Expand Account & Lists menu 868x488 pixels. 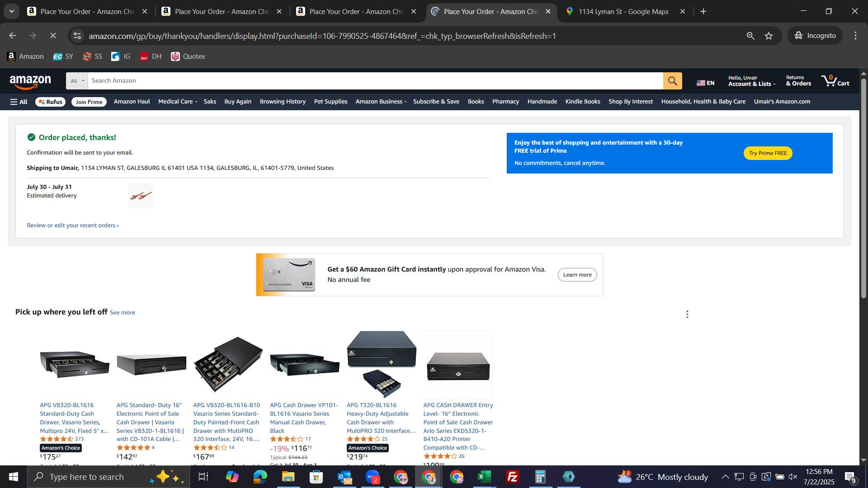[x=751, y=81]
